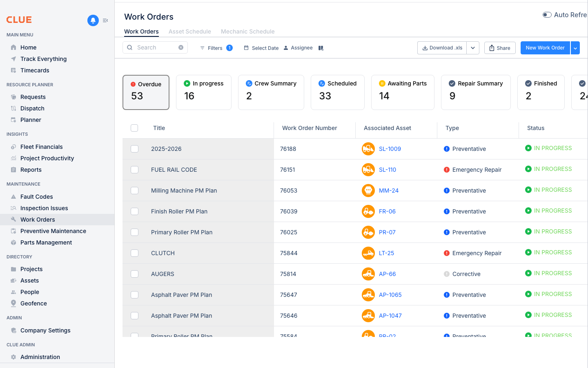Screen dimensions: 588x368
Task: Open the column settings icon beside Assignee
Action: pos(321,48)
